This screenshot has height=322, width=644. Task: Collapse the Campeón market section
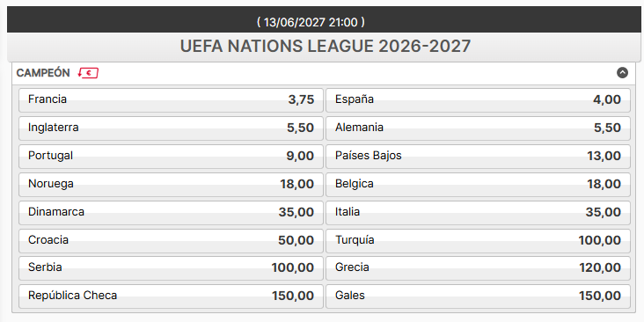[x=622, y=73]
